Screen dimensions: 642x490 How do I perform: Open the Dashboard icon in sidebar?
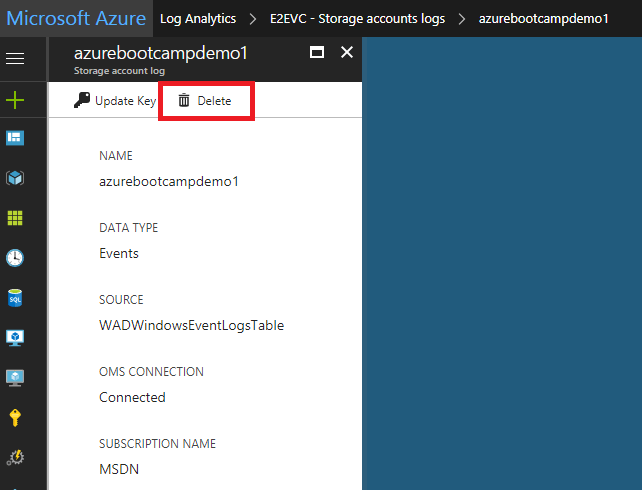tap(15, 138)
